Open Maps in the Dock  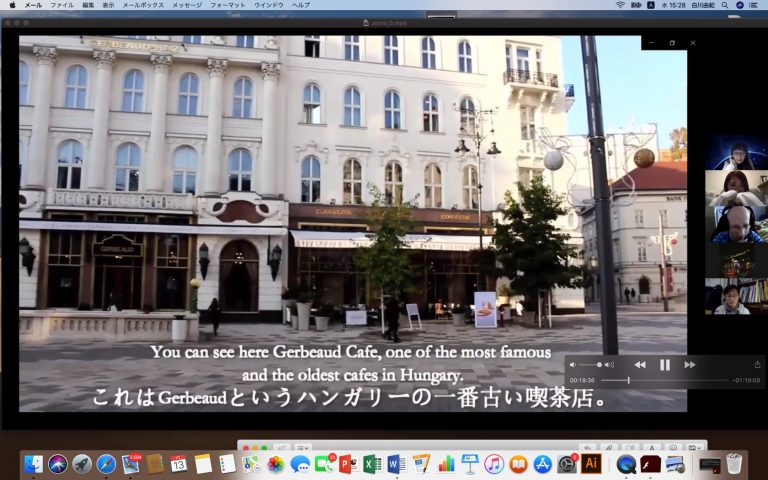coord(251,463)
